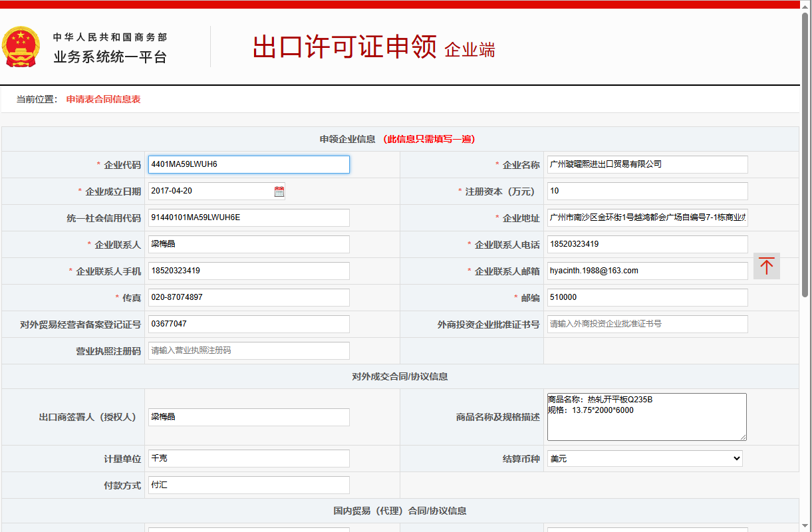
Task: Click the empty 营业执照注册码 field
Action: coord(249,350)
